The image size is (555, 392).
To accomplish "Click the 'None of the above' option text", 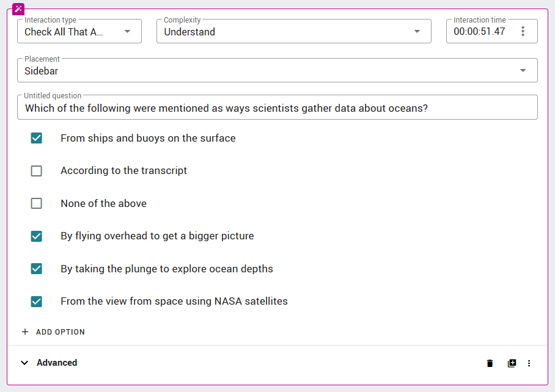I will (x=104, y=203).
